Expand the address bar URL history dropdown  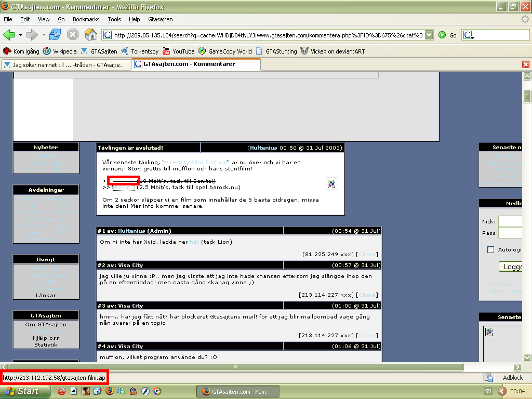point(429,35)
